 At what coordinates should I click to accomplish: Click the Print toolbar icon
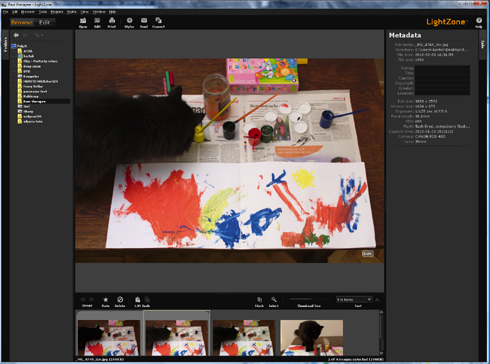click(112, 22)
